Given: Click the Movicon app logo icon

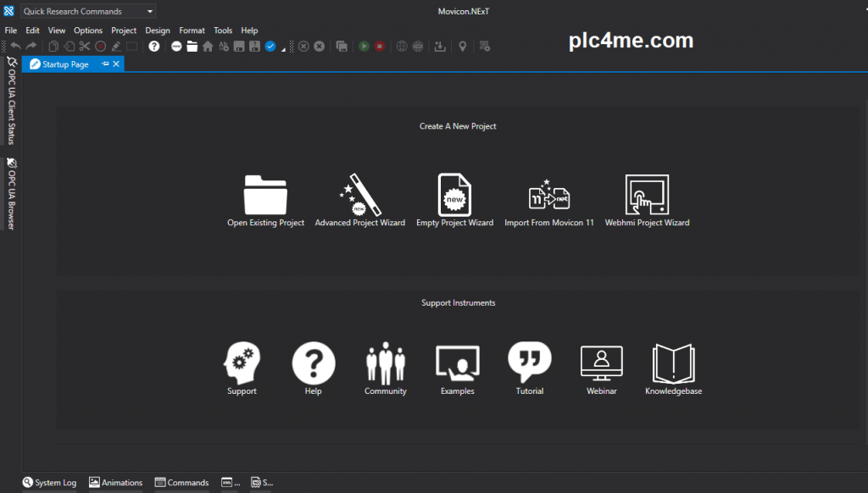Looking at the screenshot, I should (x=8, y=11).
